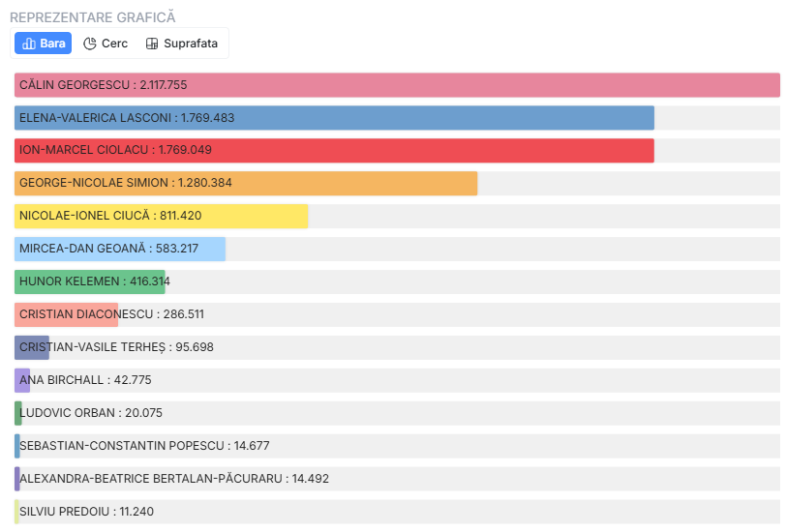
Task: Click the Călin Georgescu pink bar
Action: click(397, 85)
